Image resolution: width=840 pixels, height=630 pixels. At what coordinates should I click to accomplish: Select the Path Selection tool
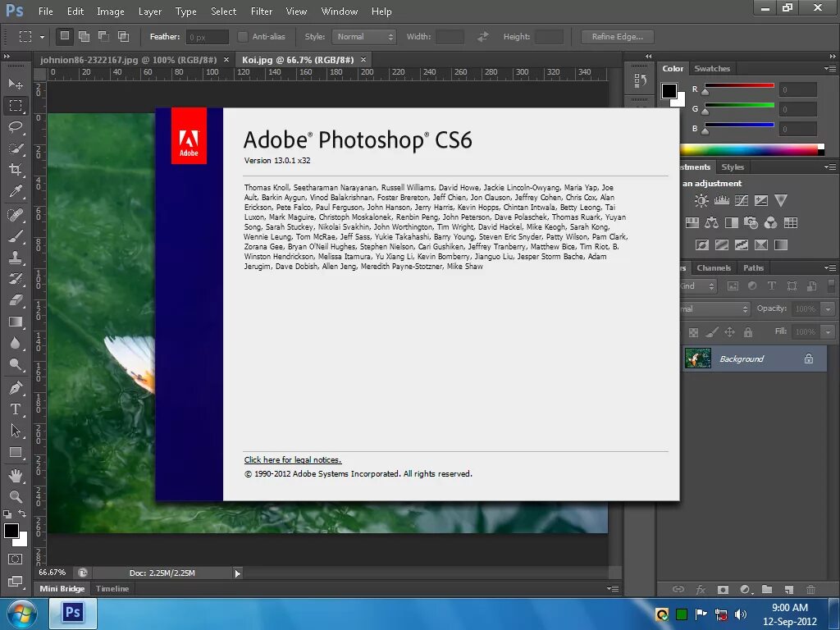pos(16,431)
